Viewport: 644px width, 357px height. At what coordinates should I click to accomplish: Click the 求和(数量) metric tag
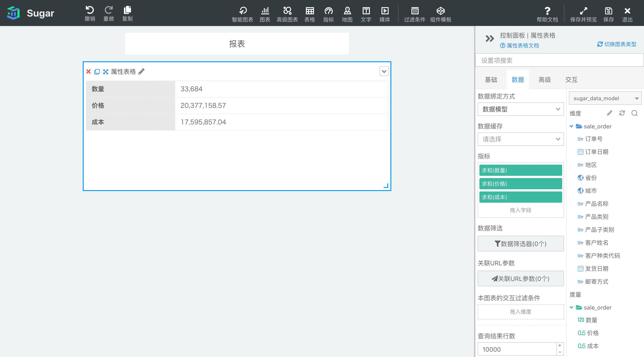coord(521,170)
